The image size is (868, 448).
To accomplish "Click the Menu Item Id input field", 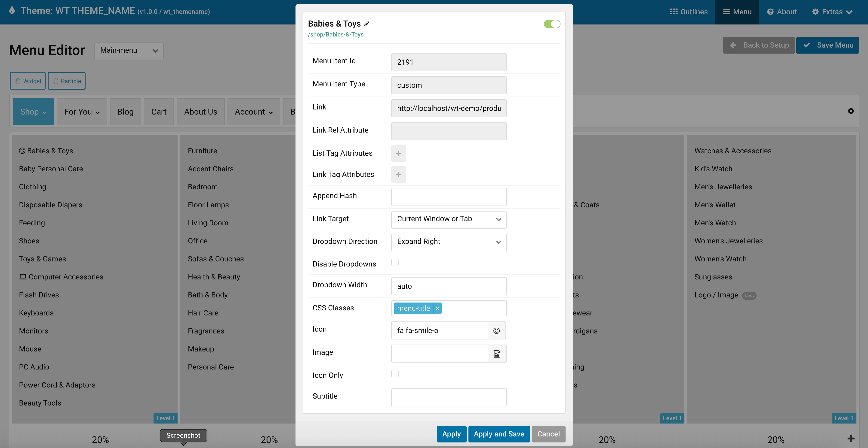I will pyautogui.click(x=449, y=62).
